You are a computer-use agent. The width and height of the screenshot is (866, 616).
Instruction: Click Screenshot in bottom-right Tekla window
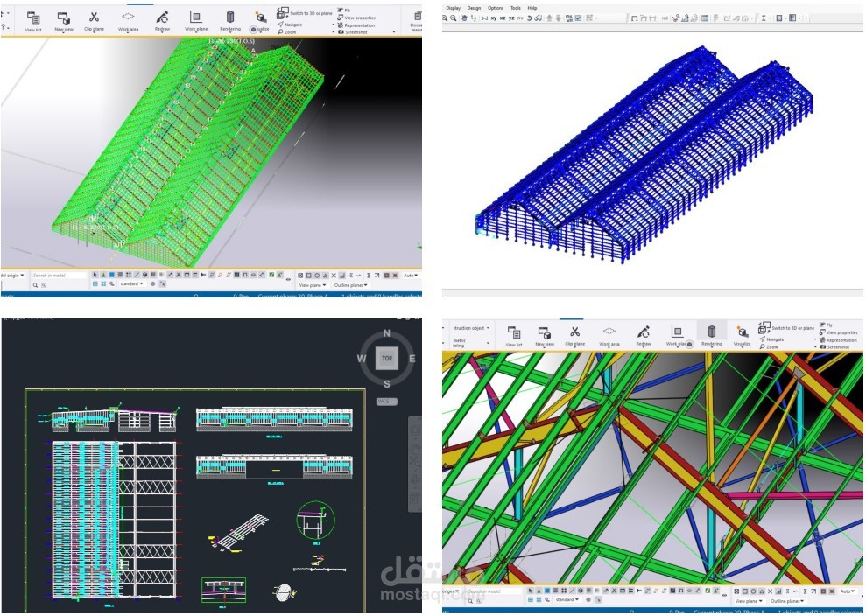[x=835, y=347]
